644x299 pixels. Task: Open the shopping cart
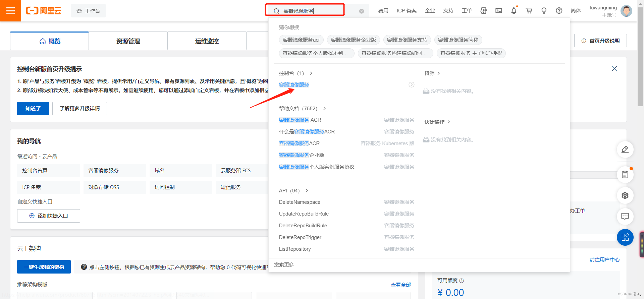click(529, 11)
